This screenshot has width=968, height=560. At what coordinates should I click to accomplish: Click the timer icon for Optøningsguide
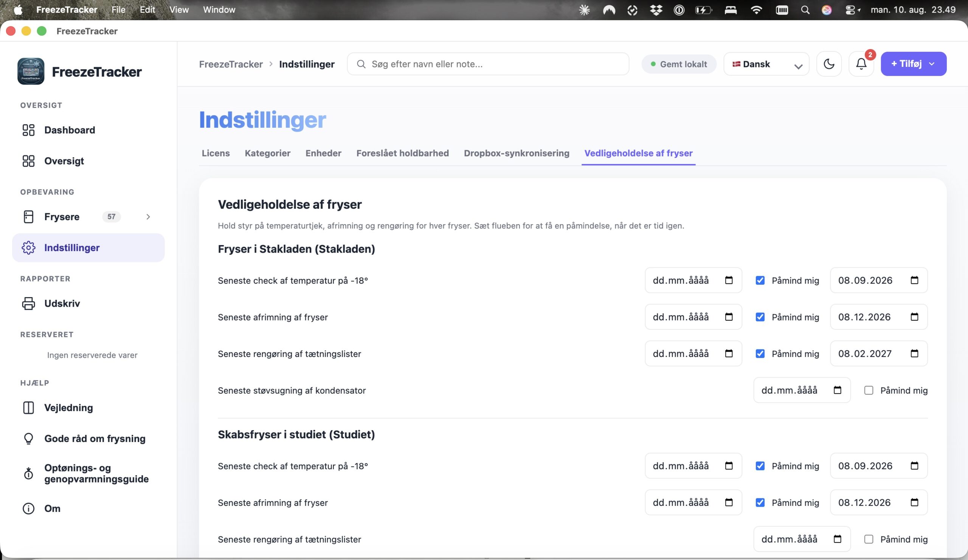coord(28,473)
